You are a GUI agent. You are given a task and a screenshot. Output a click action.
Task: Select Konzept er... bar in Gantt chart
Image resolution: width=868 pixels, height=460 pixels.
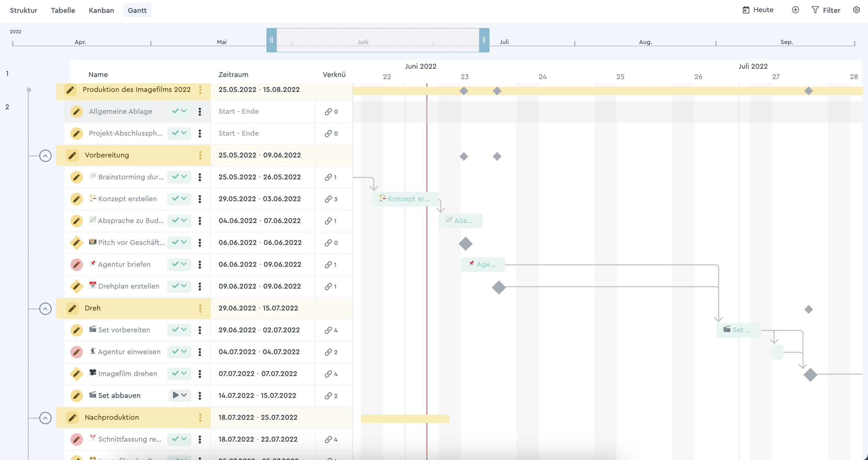click(405, 199)
